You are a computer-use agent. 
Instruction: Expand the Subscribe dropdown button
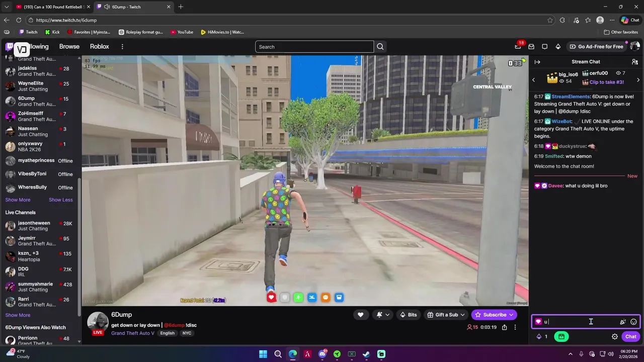point(511,315)
